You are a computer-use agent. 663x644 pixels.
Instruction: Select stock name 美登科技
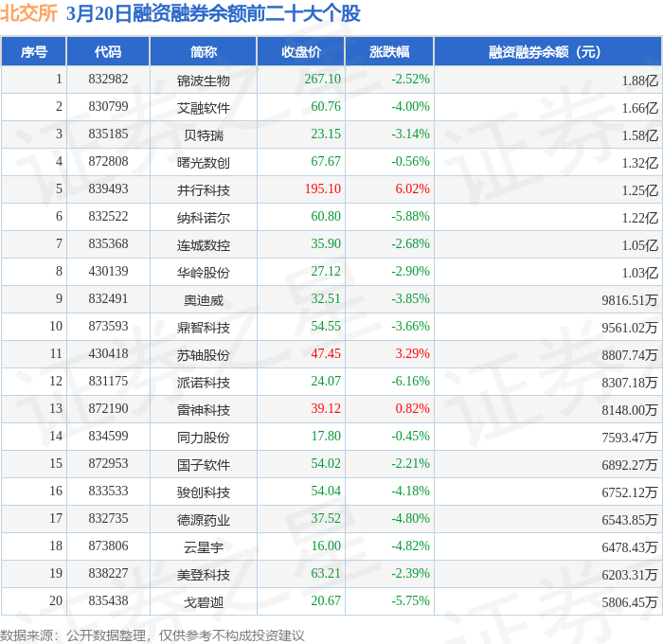204,575
